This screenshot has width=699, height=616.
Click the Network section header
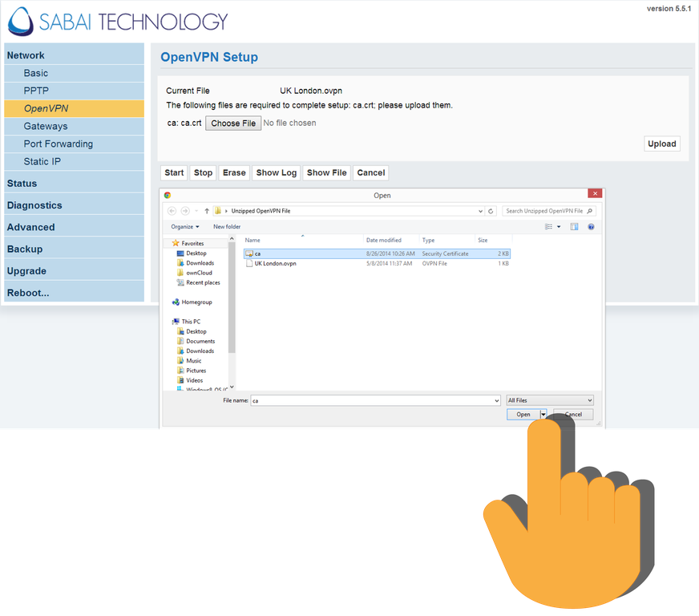74,55
